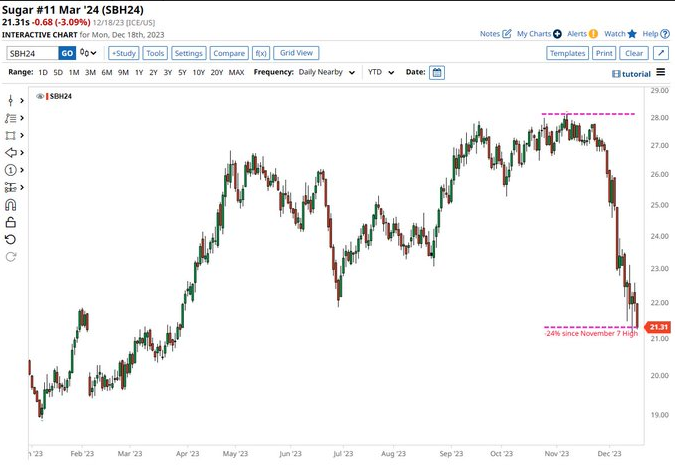Select the rectangle shapes drawing tool
675x467 pixels.
tap(11, 135)
